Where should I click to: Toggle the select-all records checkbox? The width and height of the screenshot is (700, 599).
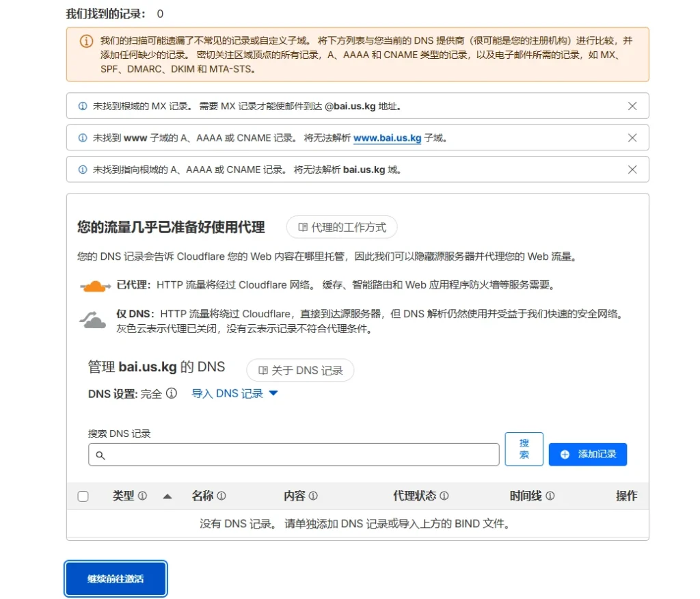point(83,496)
